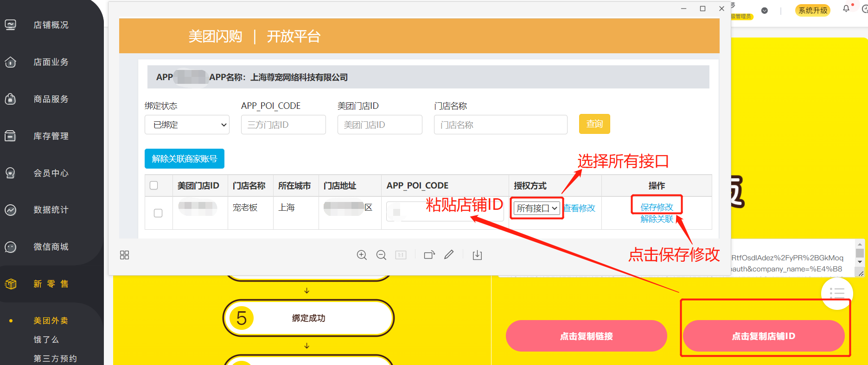The image size is (868, 365).
Task: Edit the image with pencil tool
Action: point(449,255)
